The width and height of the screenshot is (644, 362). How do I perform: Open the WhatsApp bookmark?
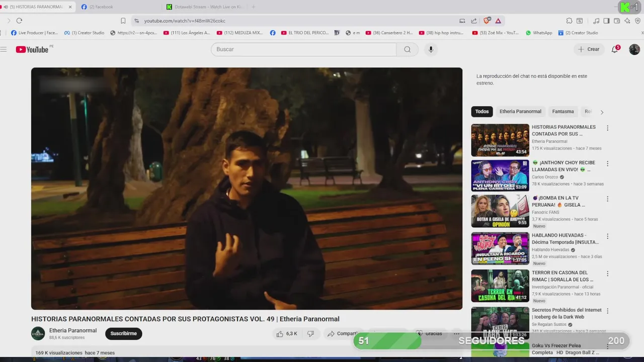[539, 33]
